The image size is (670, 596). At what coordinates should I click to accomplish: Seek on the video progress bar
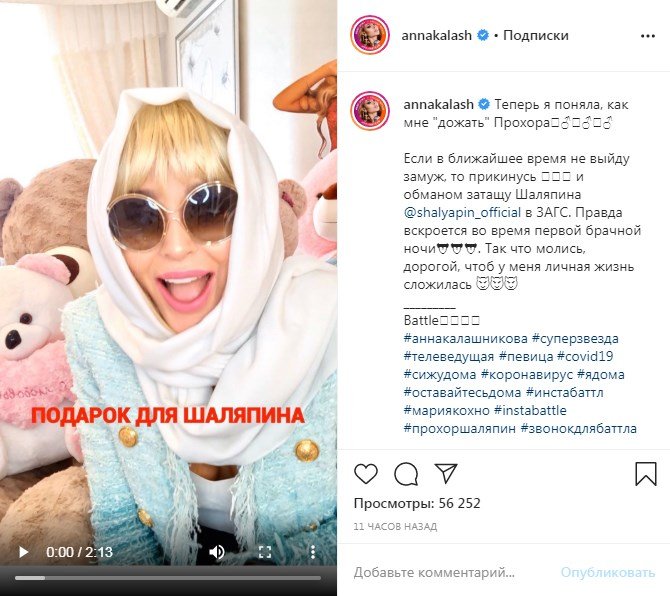[x=168, y=578]
